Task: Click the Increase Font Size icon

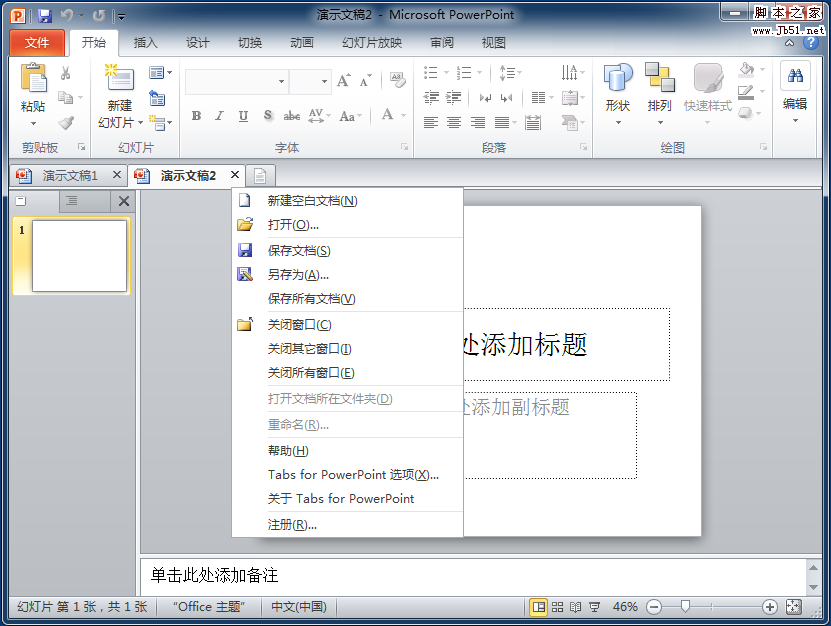Action: point(343,81)
